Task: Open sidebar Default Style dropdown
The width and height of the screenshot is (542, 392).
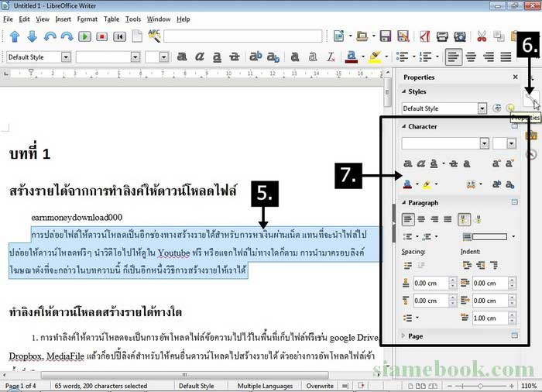Action: tap(482, 108)
